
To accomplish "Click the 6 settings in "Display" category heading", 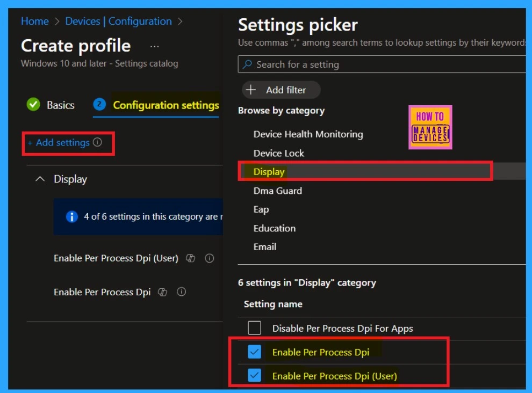I will [307, 282].
